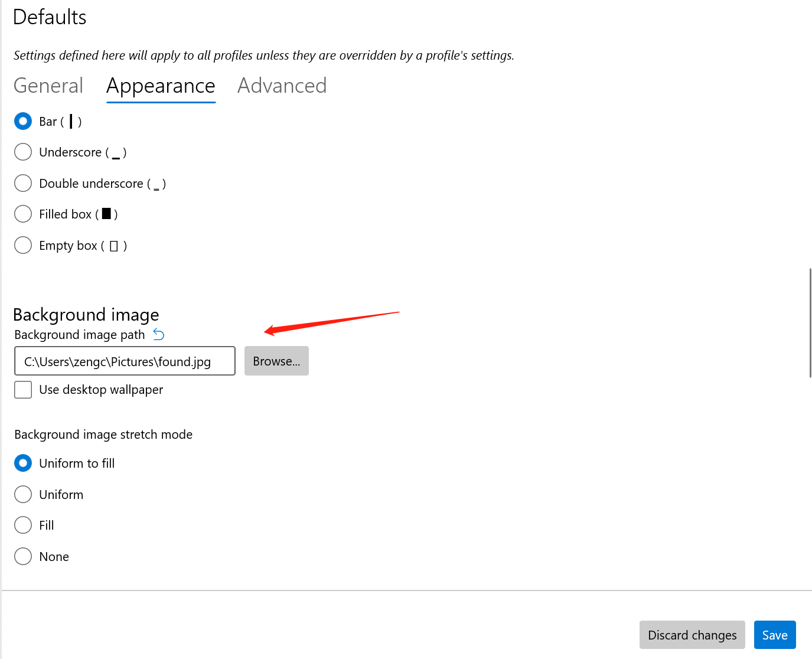Image resolution: width=812 pixels, height=659 pixels.
Task: Click inside the background image path field
Action: tap(124, 361)
